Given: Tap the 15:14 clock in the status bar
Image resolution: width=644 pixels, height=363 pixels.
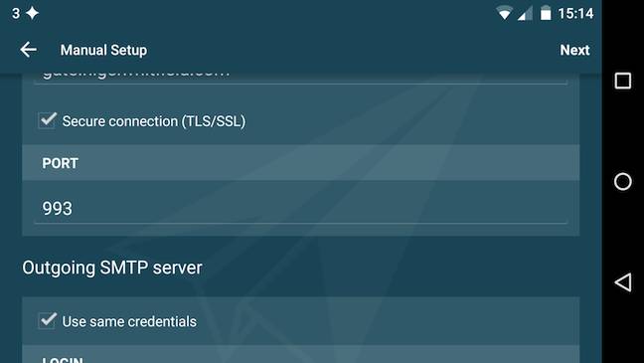Looking at the screenshot, I should click(x=575, y=14).
